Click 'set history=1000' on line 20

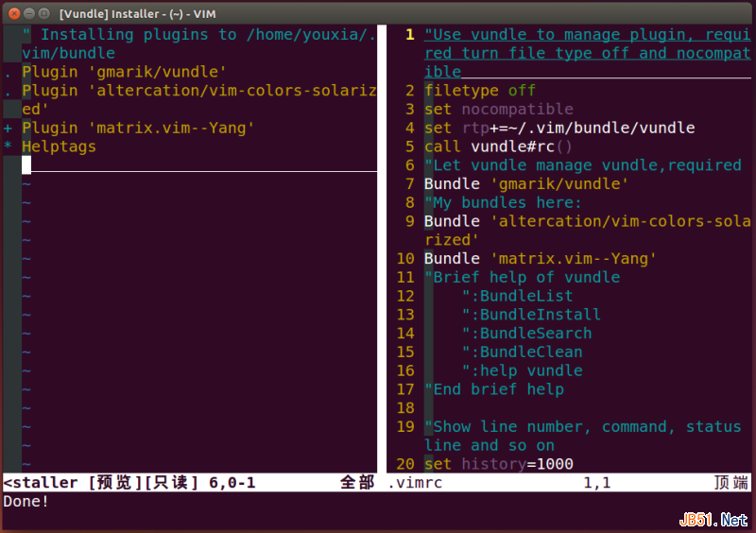click(x=499, y=464)
